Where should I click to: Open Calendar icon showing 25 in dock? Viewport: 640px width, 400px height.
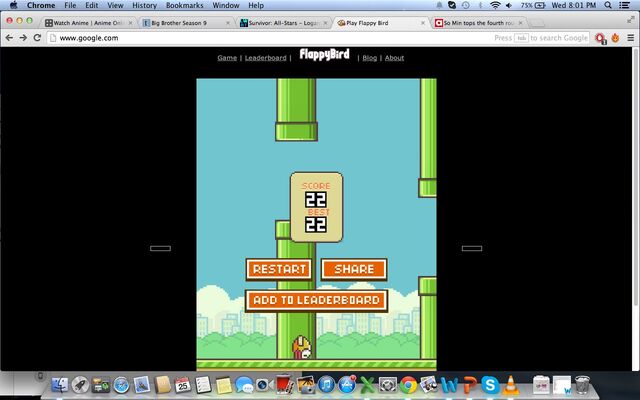pyautogui.click(x=182, y=384)
